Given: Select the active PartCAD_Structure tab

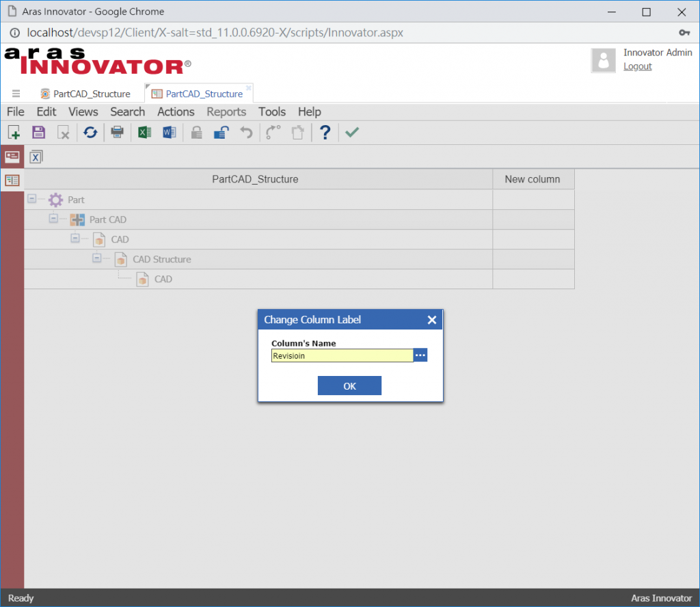Looking at the screenshot, I should 199,94.
